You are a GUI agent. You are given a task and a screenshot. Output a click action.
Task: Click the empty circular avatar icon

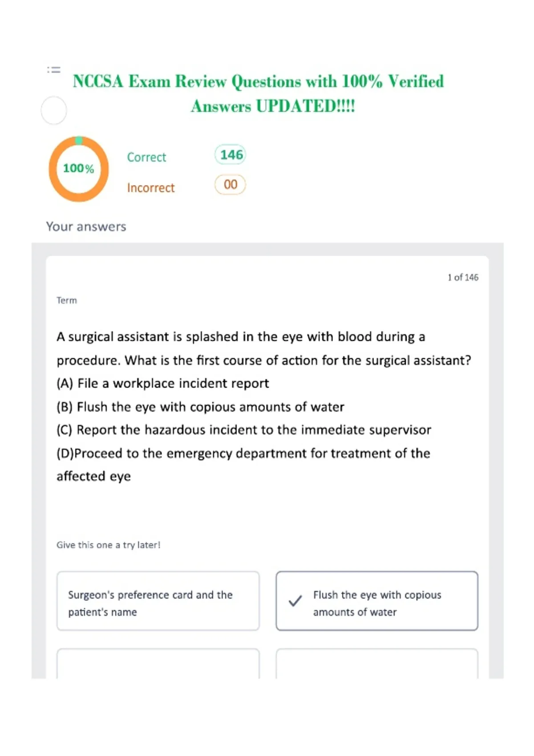coord(54,110)
